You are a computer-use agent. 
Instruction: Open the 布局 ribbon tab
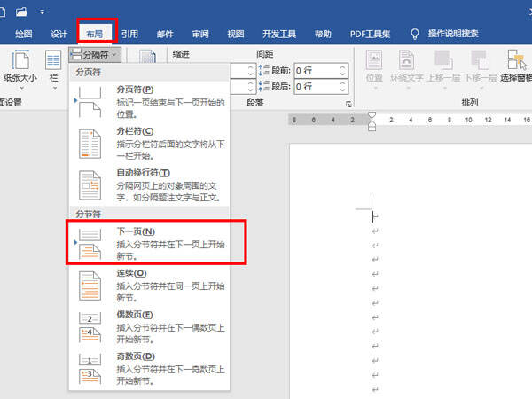click(x=94, y=34)
